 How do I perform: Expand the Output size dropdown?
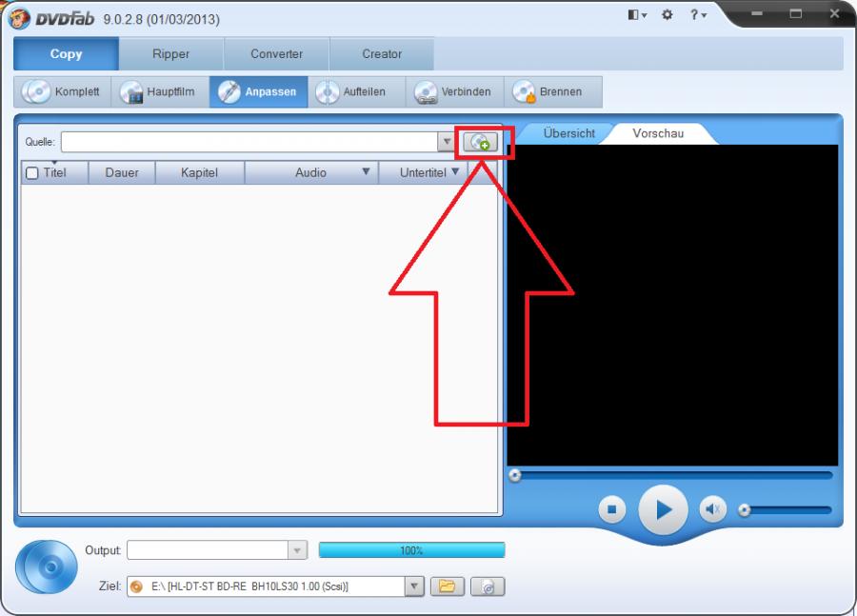tap(297, 550)
